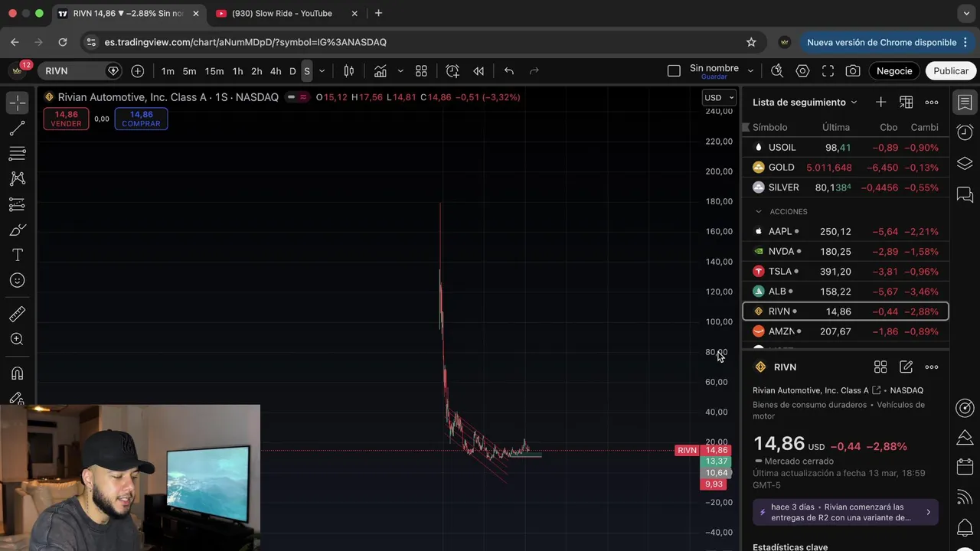This screenshot has width=980, height=551.
Task: Activate the zoom in tool
Action: tap(18, 339)
